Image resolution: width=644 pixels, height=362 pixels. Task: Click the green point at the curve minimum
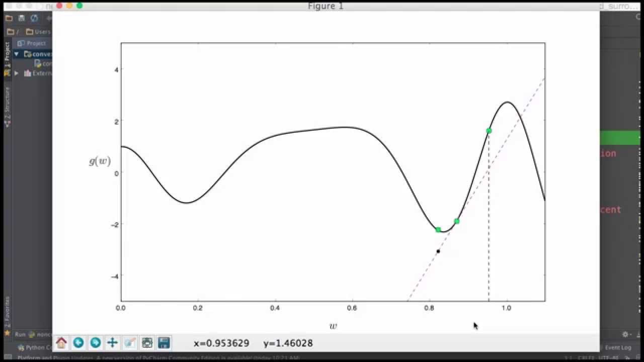[438, 229]
